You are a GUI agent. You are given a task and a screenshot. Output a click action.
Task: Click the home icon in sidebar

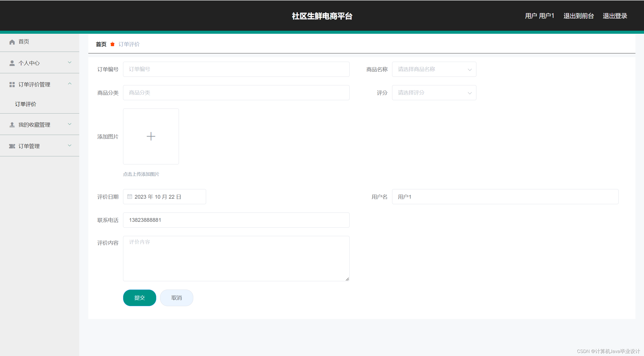12,42
